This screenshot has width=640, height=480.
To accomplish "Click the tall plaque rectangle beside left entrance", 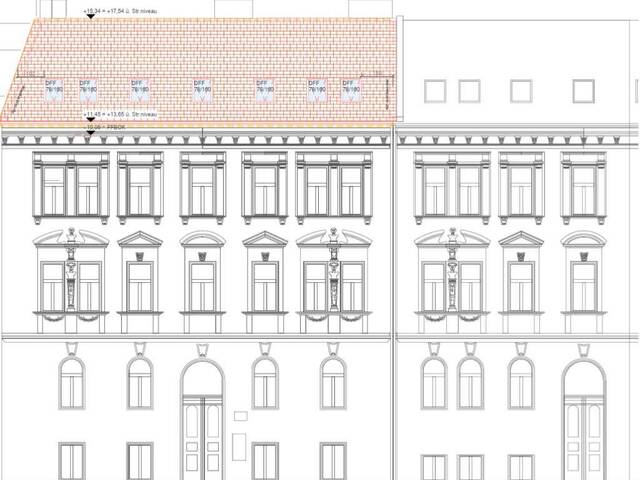I will (x=240, y=447).
